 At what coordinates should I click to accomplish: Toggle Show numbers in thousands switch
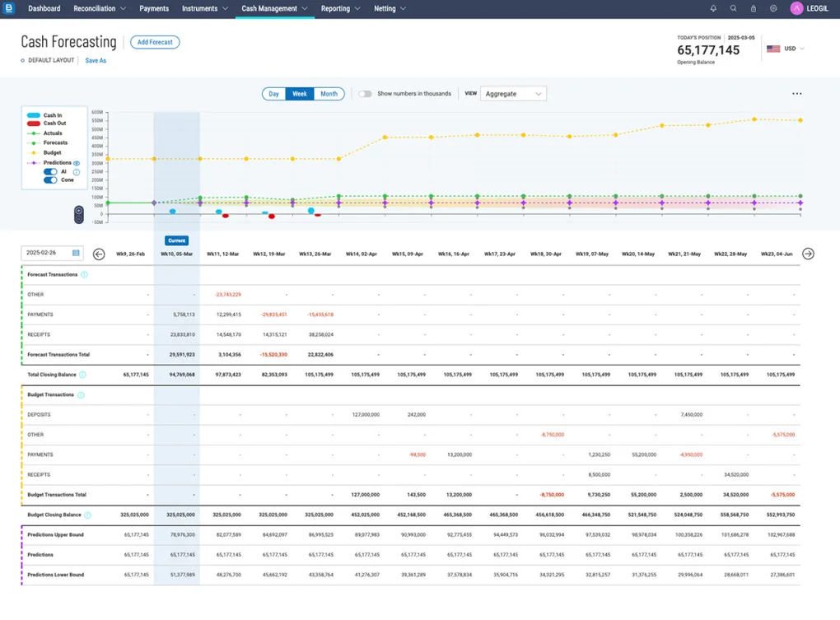(365, 94)
